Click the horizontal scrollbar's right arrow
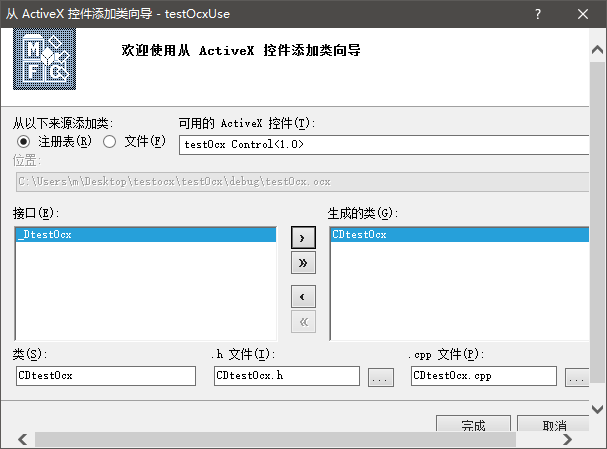Viewport: 607px width, 449px height. click(568, 440)
